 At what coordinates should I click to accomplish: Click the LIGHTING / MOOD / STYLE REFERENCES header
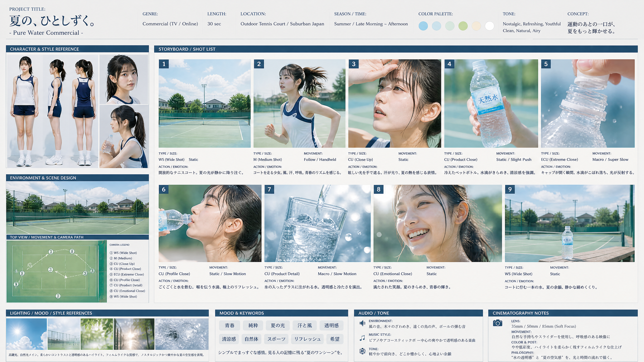point(107,313)
